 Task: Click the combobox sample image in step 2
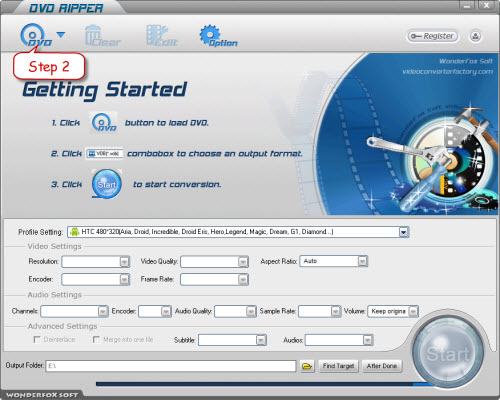tap(104, 154)
